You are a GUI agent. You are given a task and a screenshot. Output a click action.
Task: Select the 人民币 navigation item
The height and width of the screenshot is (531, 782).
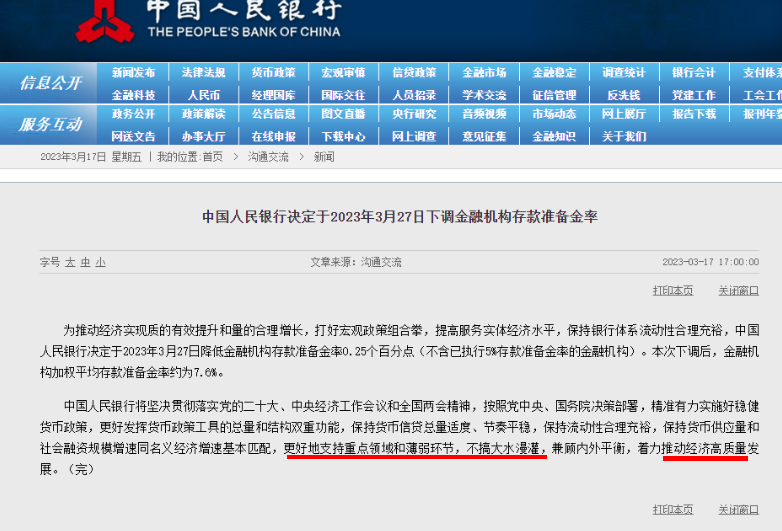pos(203,95)
